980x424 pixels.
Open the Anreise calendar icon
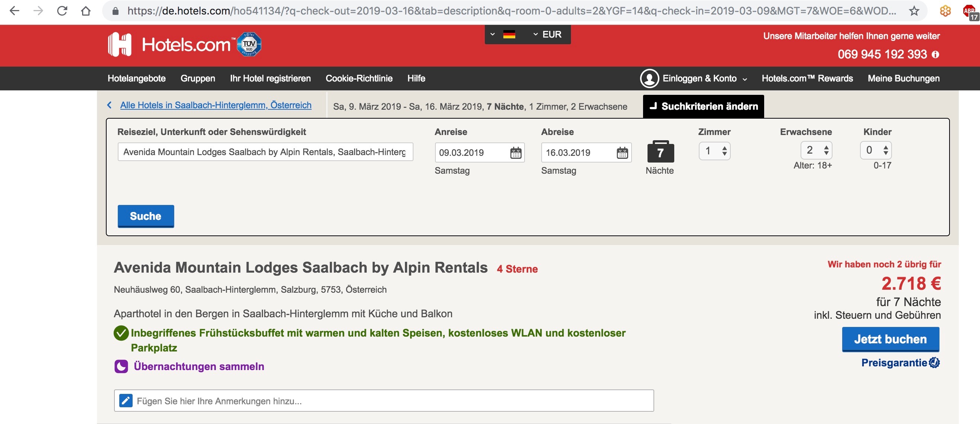point(516,153)
